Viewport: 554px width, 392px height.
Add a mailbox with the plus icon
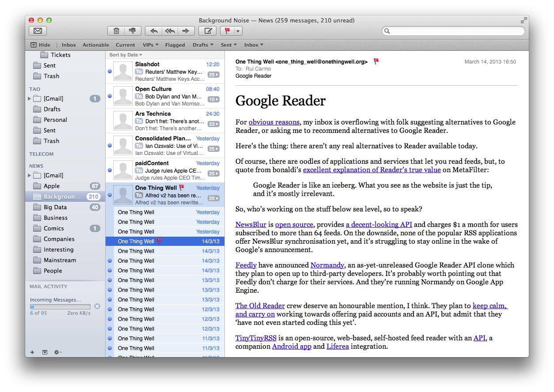pyautogui.click(x=32, y=352)
